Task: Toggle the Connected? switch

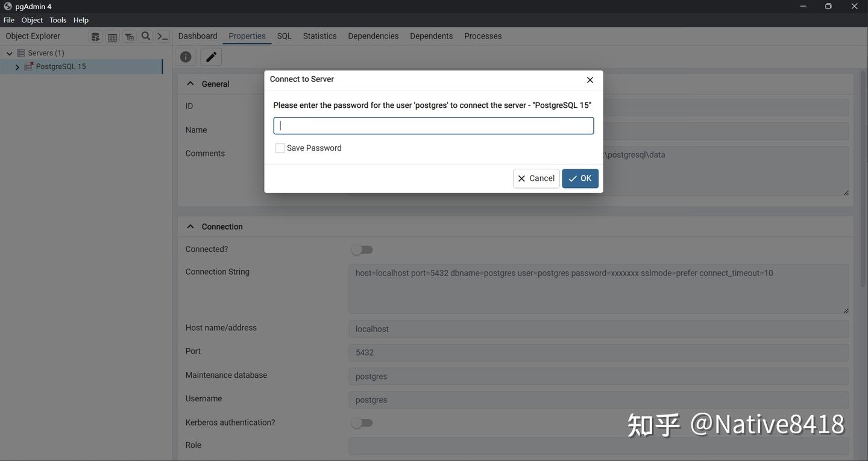Action: point(362,249)
